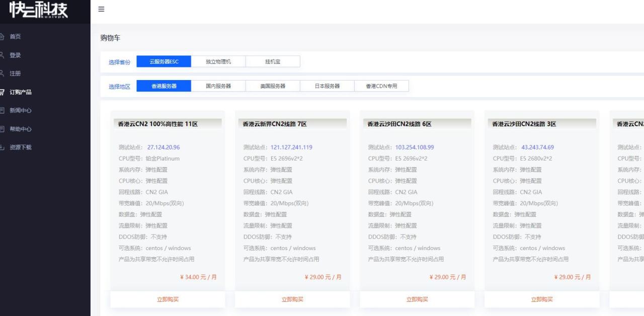Image resolution: width=644 pixels, height=316 pixels.
Task: Click 立即购买 for 香港云CN2 11区
Action: [x=168, y=299]
